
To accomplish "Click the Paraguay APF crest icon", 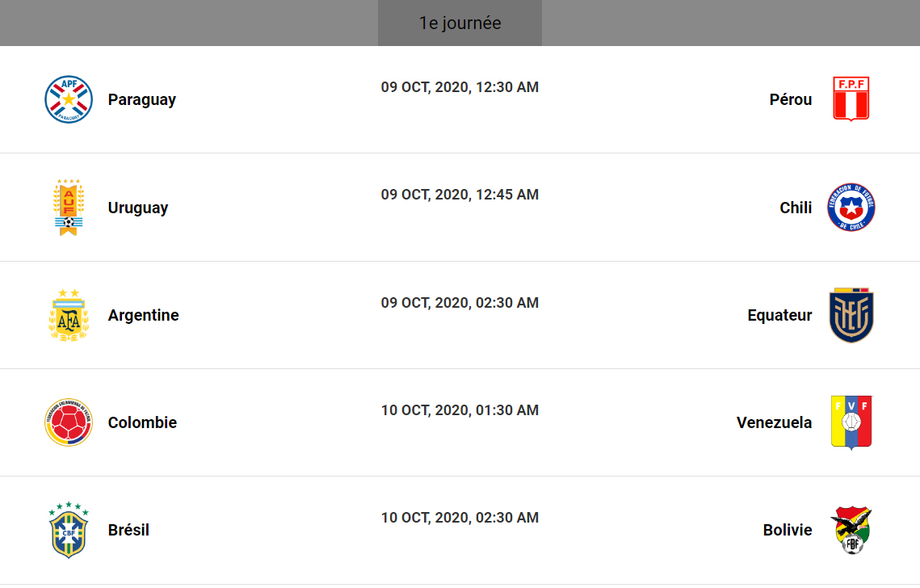I will (x=69, y=99).
